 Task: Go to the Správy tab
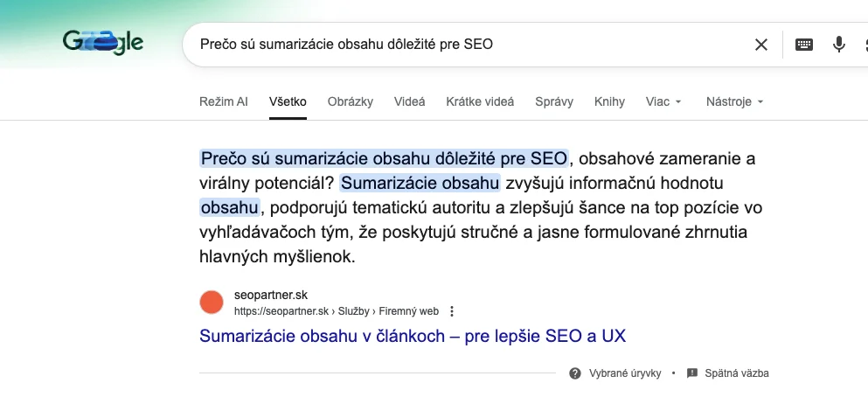tap(554, 101)
